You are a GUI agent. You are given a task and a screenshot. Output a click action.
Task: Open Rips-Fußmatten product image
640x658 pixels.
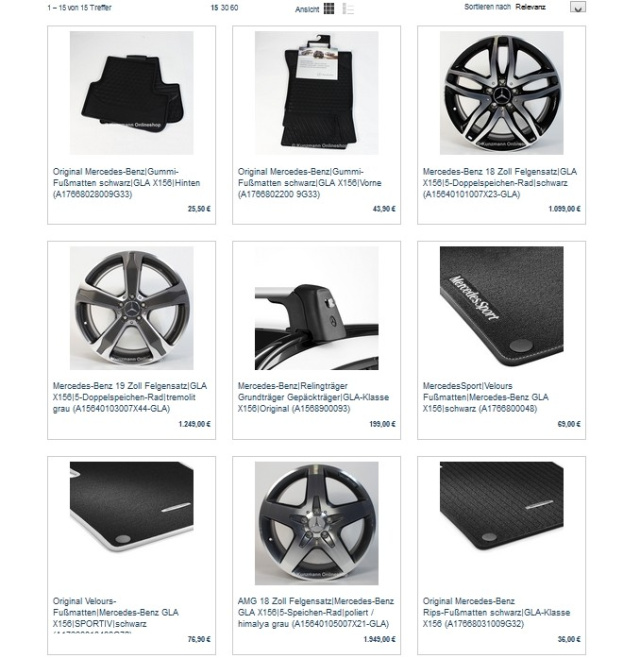[x=502, y=523]
